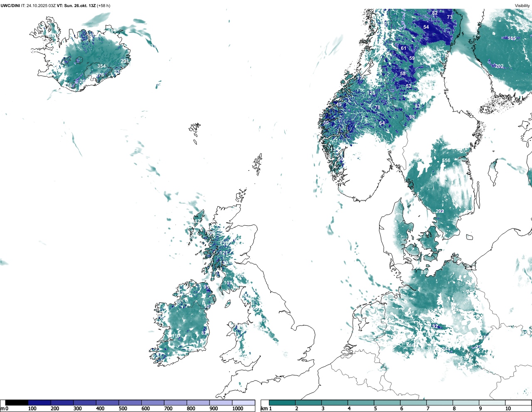Click the black 0–100 m legend swatch

point(17,402)
